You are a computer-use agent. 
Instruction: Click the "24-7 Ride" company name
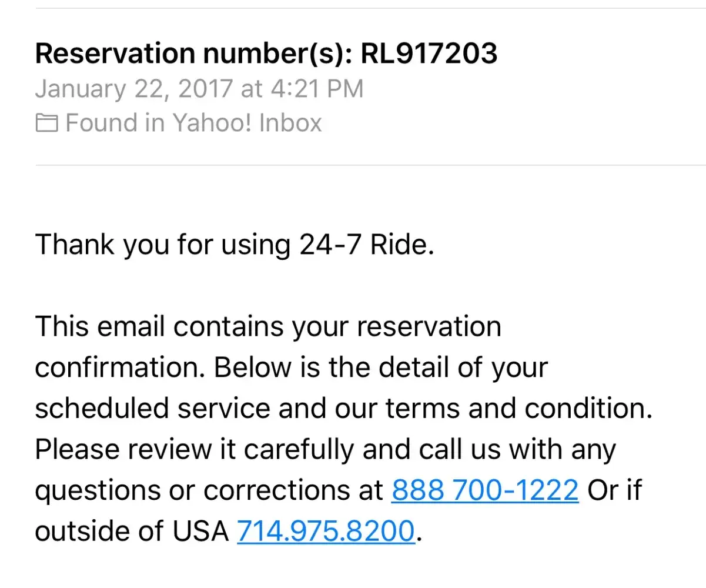click(364, 245)
